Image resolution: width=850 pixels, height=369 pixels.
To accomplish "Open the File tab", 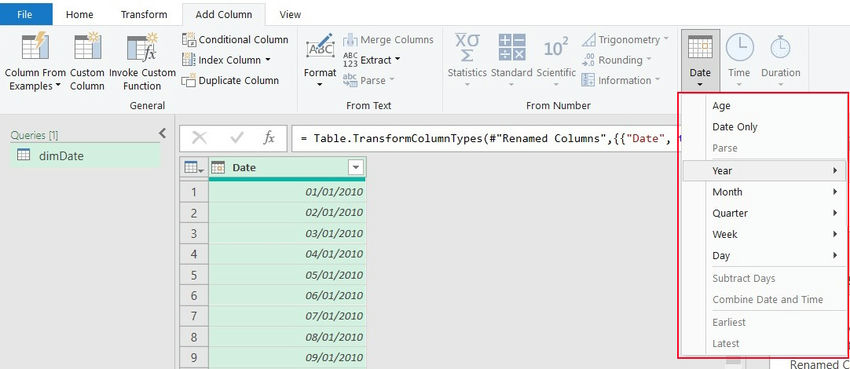I will 25,15.
